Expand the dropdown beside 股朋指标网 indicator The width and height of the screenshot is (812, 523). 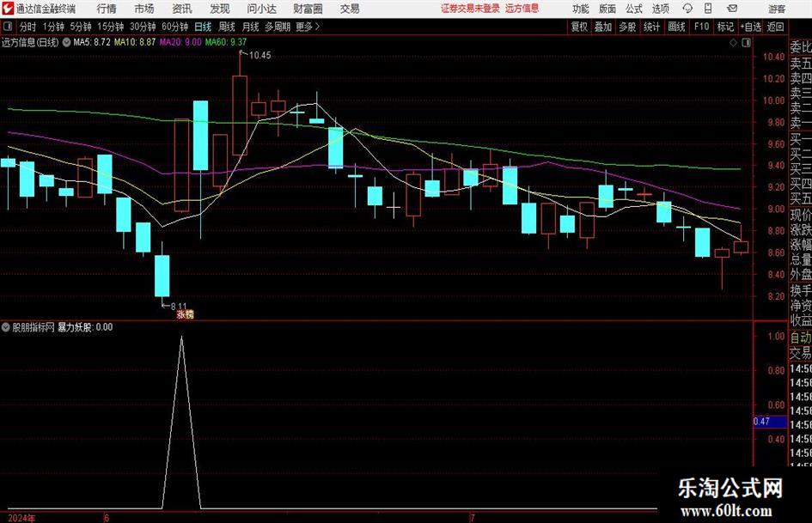(6, 327)
